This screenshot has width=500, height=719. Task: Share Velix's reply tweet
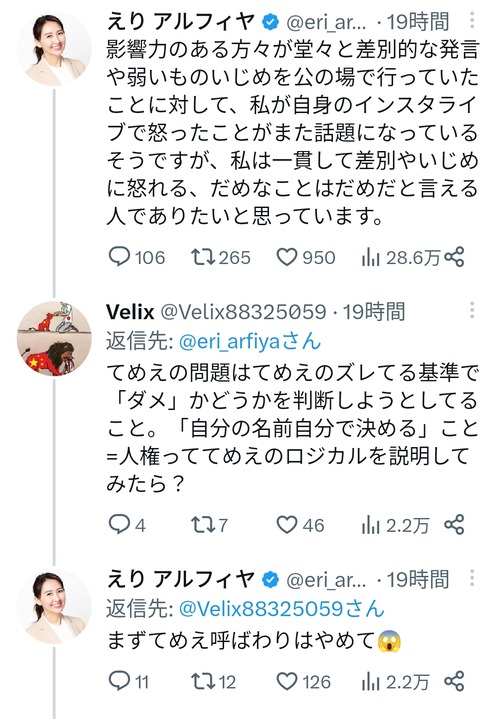coord(455,525)
